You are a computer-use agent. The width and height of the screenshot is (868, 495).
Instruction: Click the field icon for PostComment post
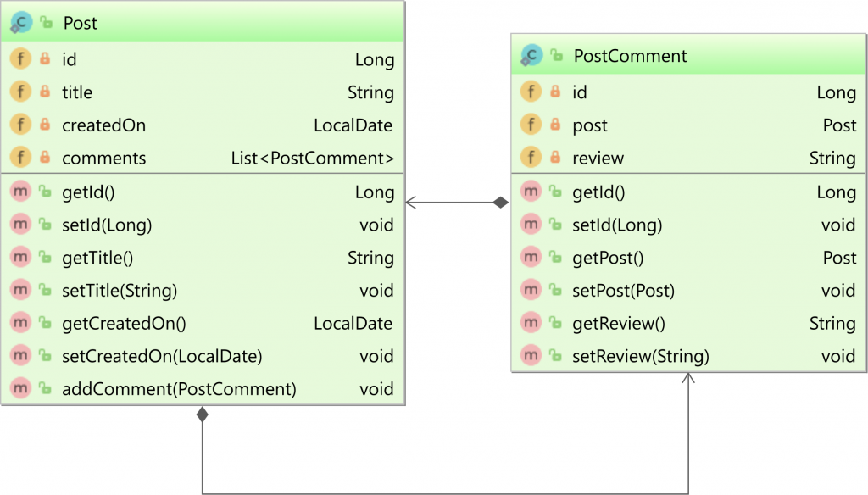(531, 125)
